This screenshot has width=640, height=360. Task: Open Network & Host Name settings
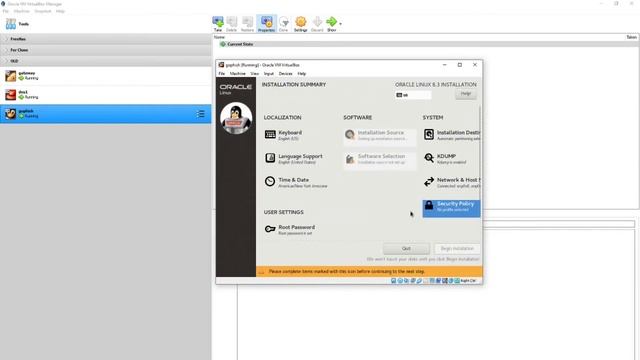tap(451, 182)
